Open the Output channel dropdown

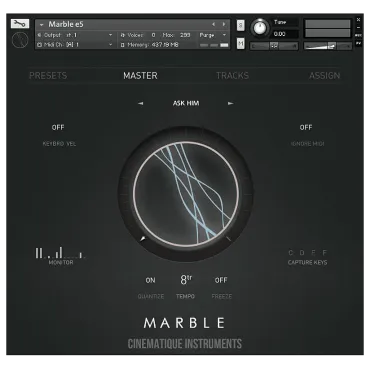click(110, 35)
